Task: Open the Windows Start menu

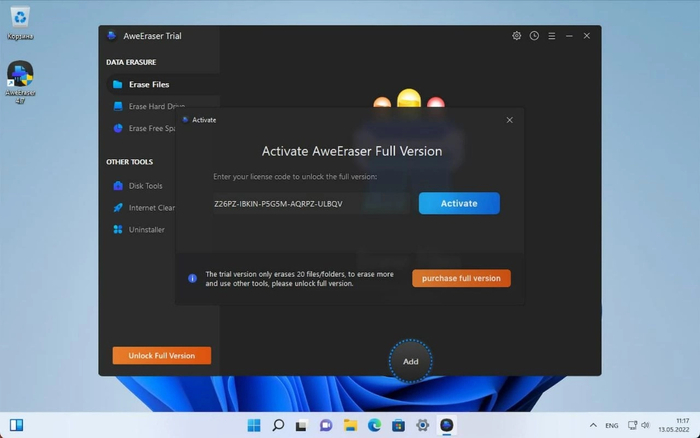Action: (x=254, y=426)
